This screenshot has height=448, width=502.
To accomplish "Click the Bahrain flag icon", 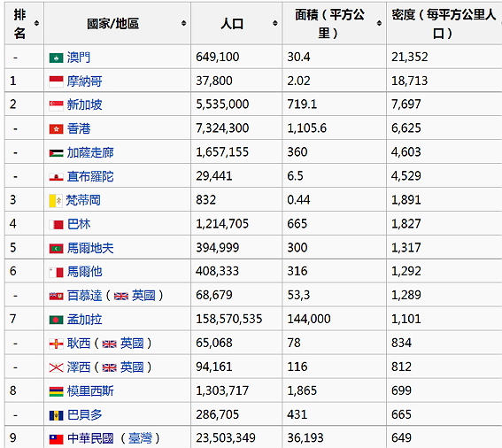I will [x=56, y=225].
